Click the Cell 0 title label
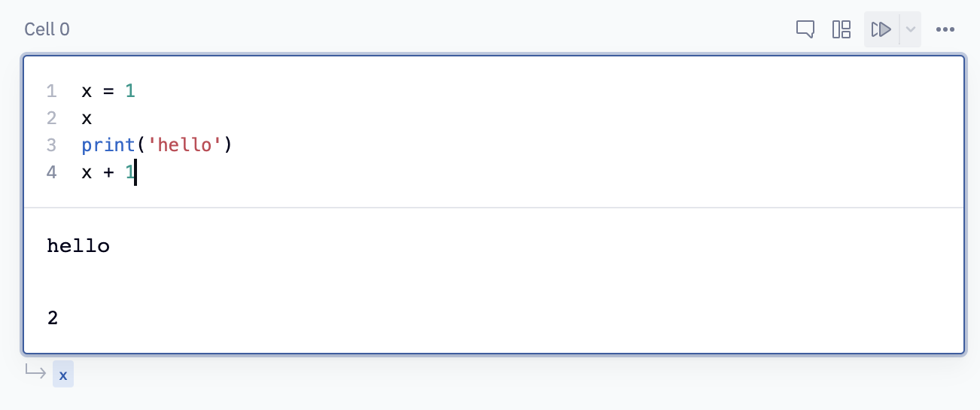This screenshot has height=410, width=980. [47, 29]
